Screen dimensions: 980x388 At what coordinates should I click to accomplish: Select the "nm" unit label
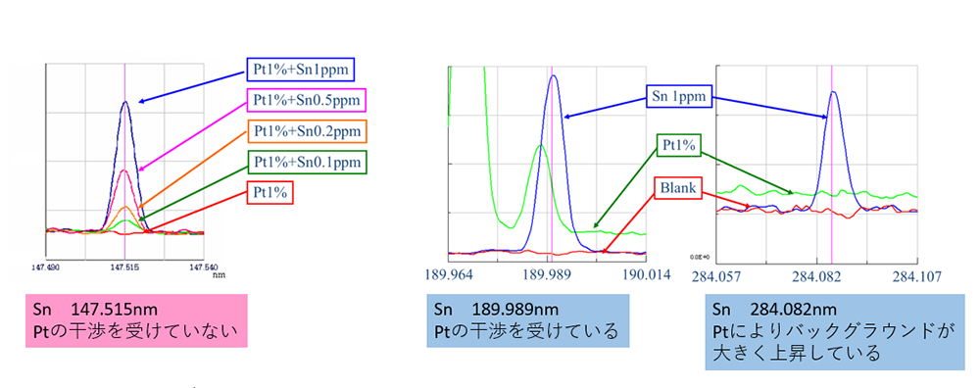[x=219, y=274]
